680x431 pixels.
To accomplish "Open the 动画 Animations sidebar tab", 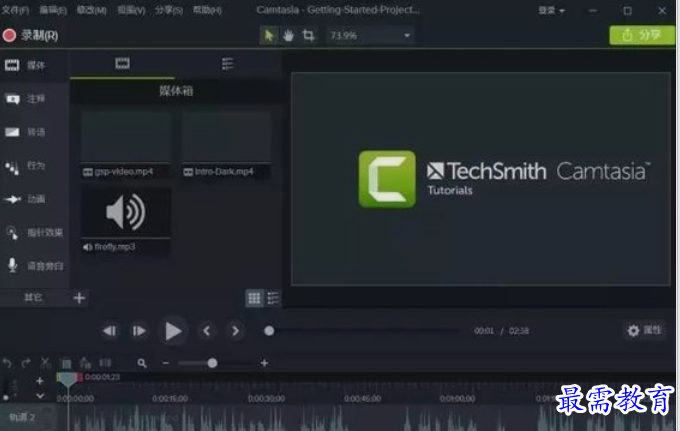I will click(x=35, y=199).
